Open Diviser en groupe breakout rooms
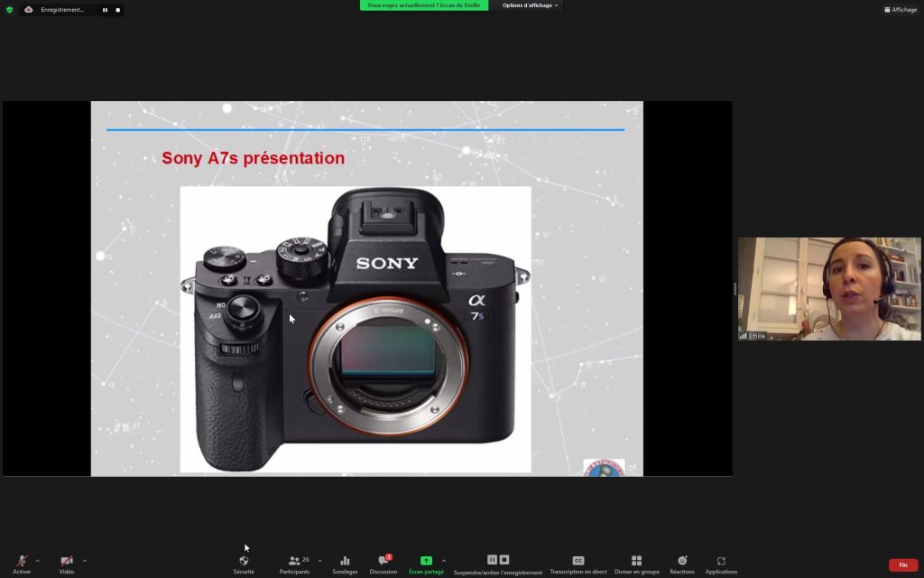Viewport: 924px width, 578px height. click(x=636, y=564)
